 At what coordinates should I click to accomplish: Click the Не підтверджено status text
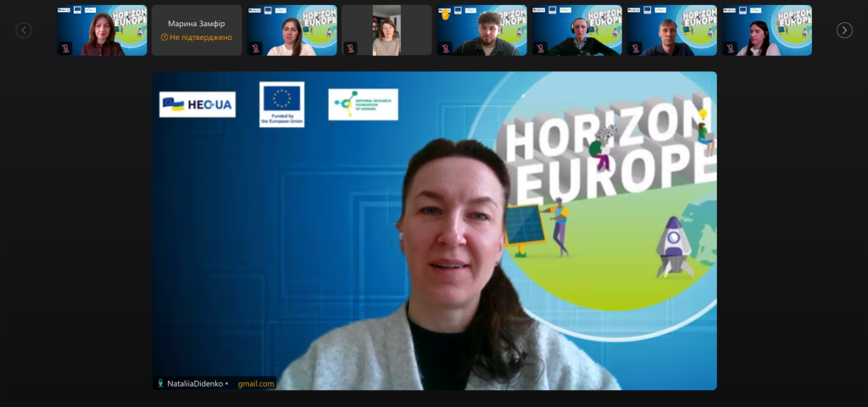coord(201,37)
